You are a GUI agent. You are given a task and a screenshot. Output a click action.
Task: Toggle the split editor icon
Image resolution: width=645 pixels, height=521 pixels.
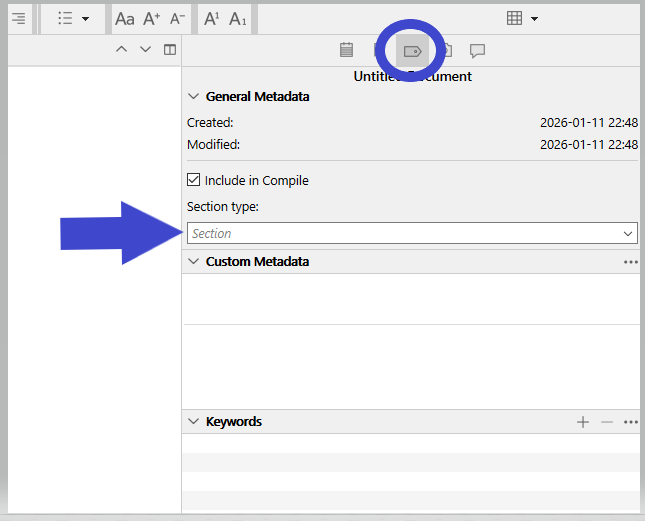170,50
